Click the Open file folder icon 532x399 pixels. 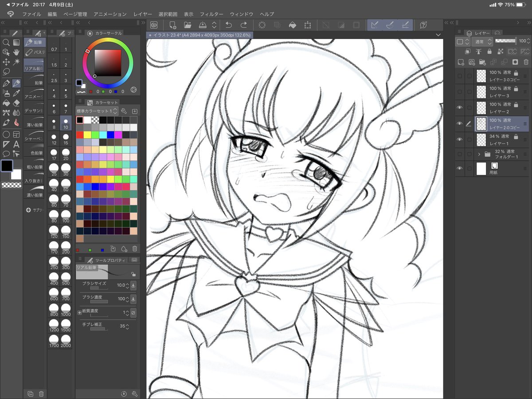pos(187,25)
